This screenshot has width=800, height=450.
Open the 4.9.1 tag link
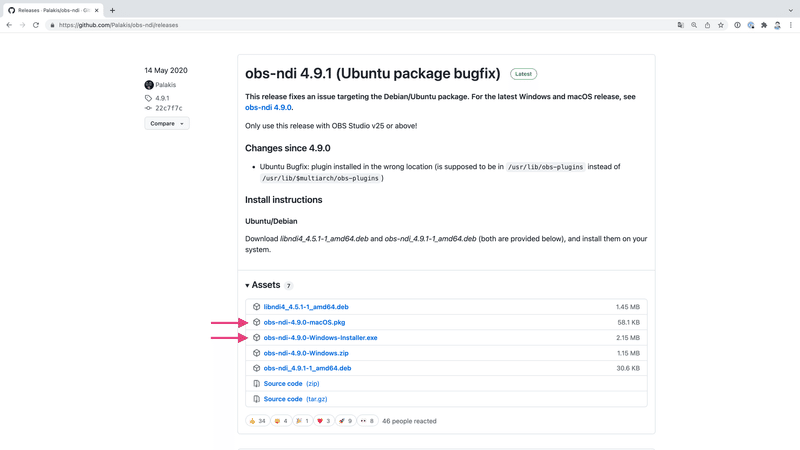162,98
